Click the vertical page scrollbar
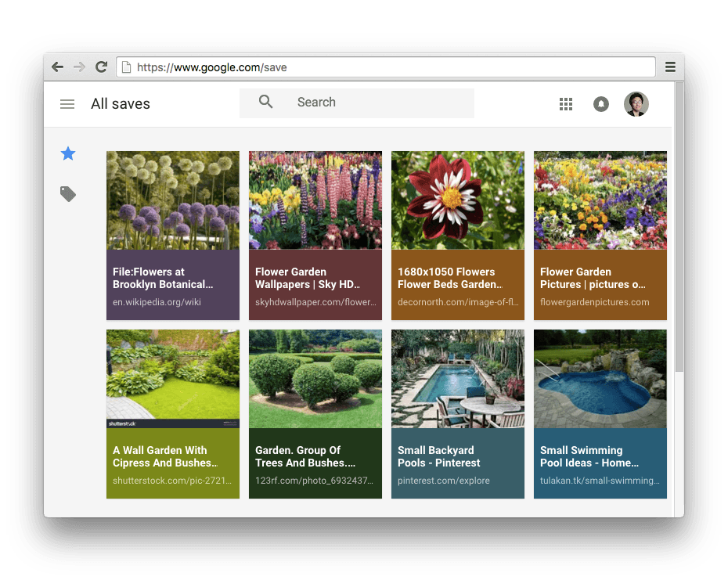 (x=679, y=235)
